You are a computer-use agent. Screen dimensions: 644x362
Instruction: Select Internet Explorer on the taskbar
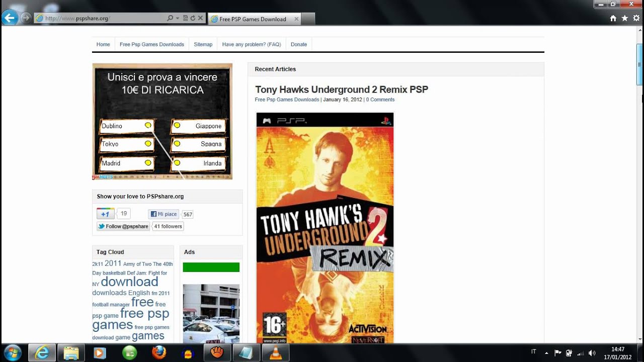pos(42,353)
